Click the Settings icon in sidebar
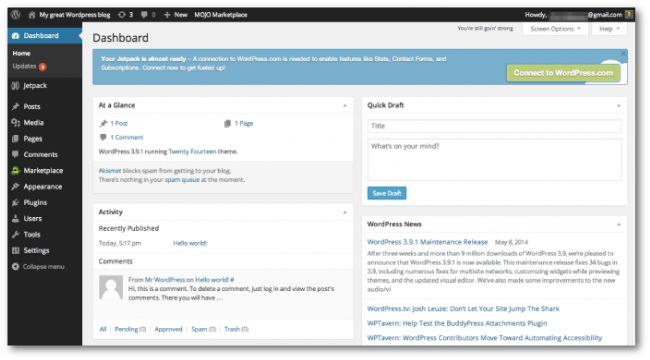This screenshot has width=650, height=360. [16, 251]
